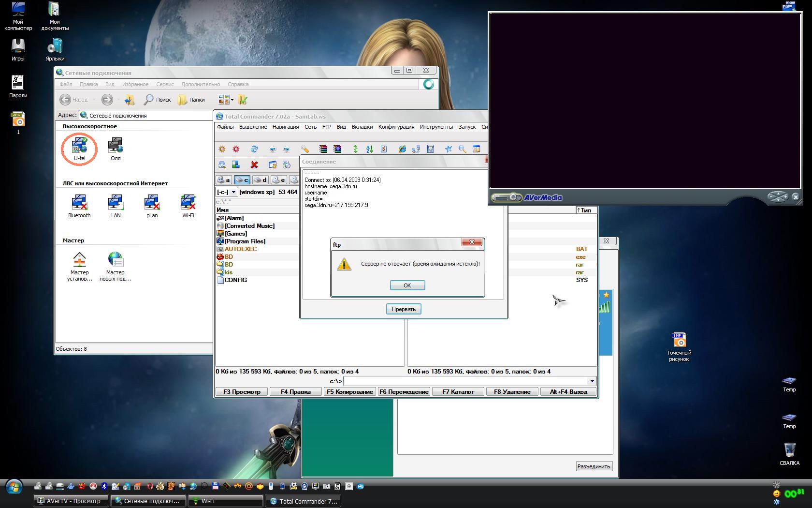Click the green up-down arrows icon
The image size is (812, 508).
[x=355, y=149]
